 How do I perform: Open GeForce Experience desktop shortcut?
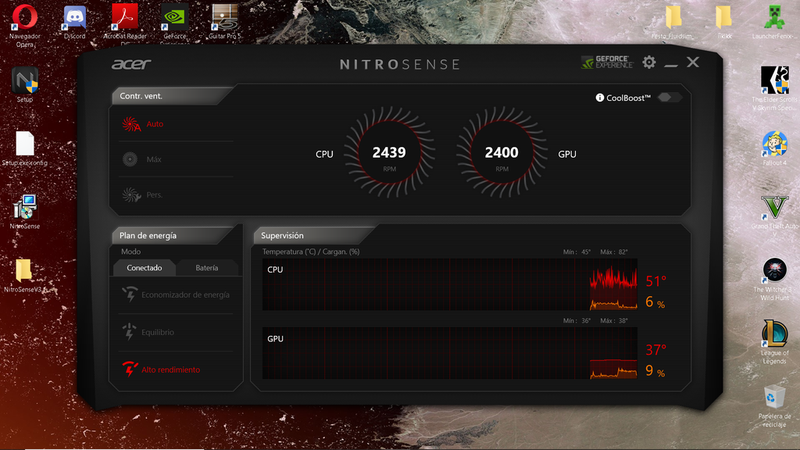[x=174, y=22]
